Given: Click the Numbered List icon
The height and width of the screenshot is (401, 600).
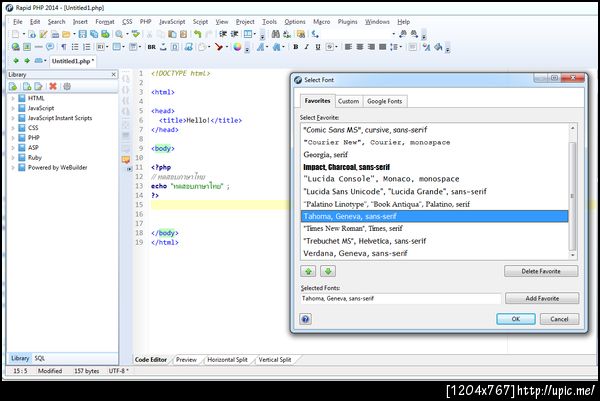Looking at the screenshot, I should [87, 47].
